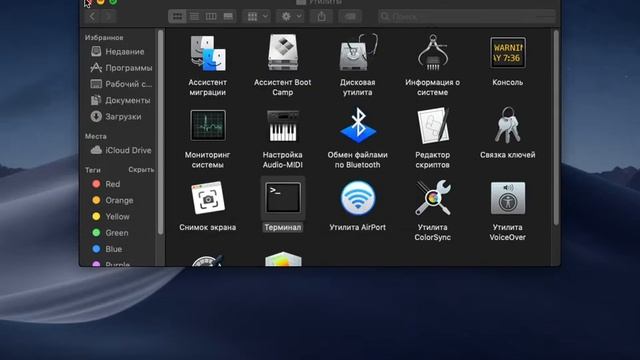
Task: Open Рабочий стол in the sidebar
Action: click(x=121, y=84)
